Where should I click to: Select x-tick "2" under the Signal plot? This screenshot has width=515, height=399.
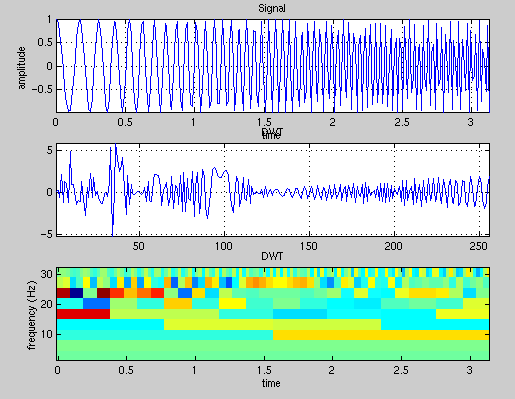tap(332, 122)
